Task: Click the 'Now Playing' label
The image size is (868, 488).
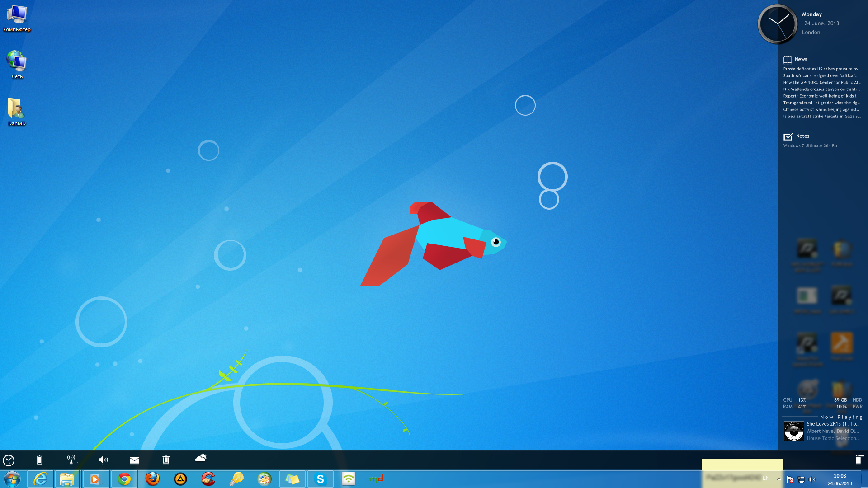Action: click(841, 417)
